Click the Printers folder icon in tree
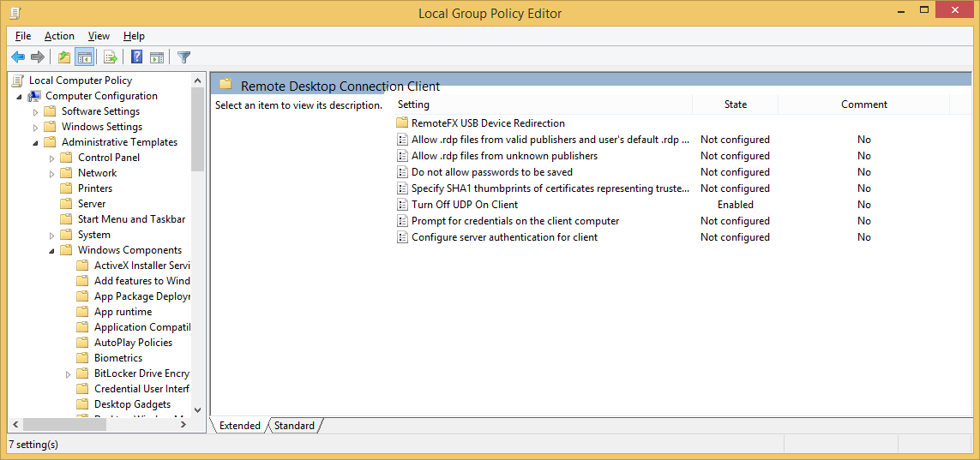 tap(66, 188)
